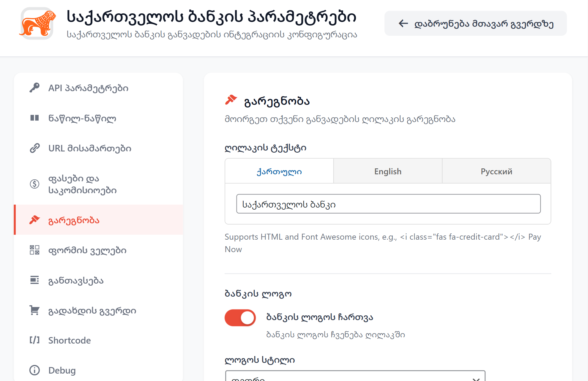Image resolution: width=588 pixels, height=381 pixels.
Task: Toggle the bank logo enable switch
Action: pyautogui.click(x=240, y=318)
